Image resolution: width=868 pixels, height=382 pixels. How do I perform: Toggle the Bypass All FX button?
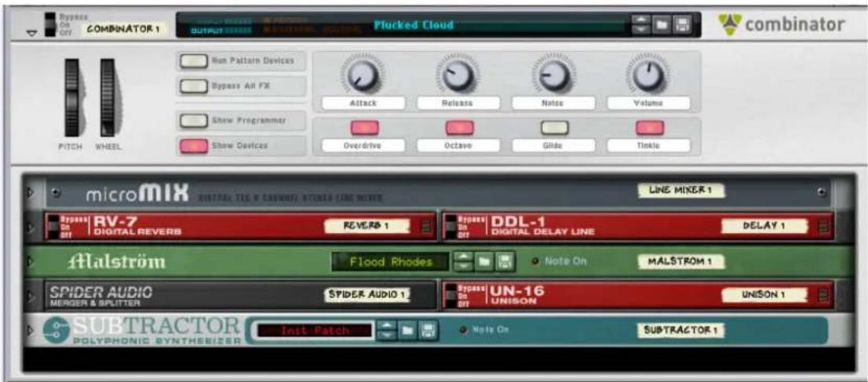pyautogui.click(x=192, y=86)
